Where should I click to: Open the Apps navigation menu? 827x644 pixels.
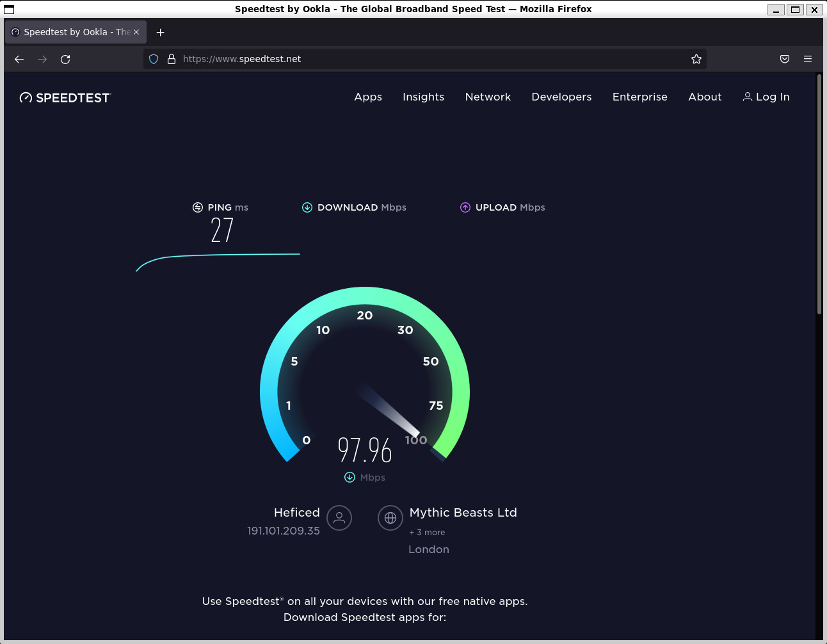click(x=368, y=97)
